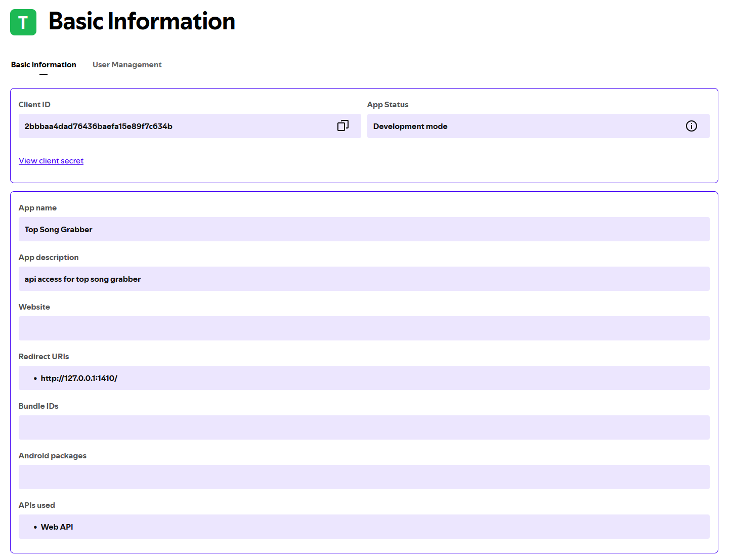Select the Basic Information tab
Image resolution: width=732 pixels, height=560 pixels.
click(44, 65)
